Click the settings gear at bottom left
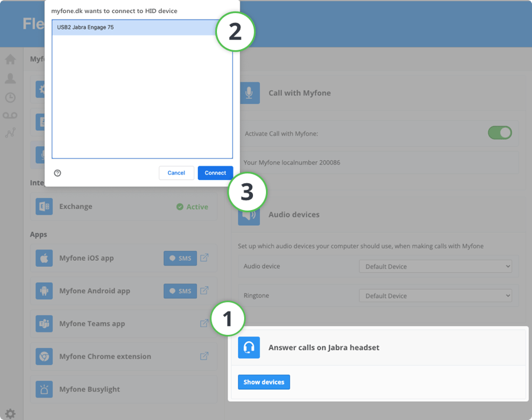This screenshot has height=420, width=532. pos(10,413)
